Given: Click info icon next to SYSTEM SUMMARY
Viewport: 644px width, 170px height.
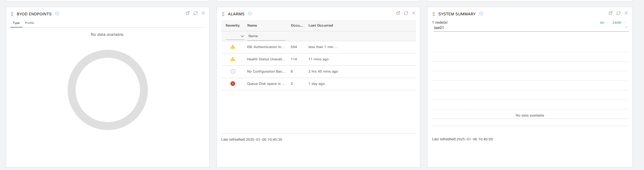Looking at the screenshot, I should (x=481, y=14).
